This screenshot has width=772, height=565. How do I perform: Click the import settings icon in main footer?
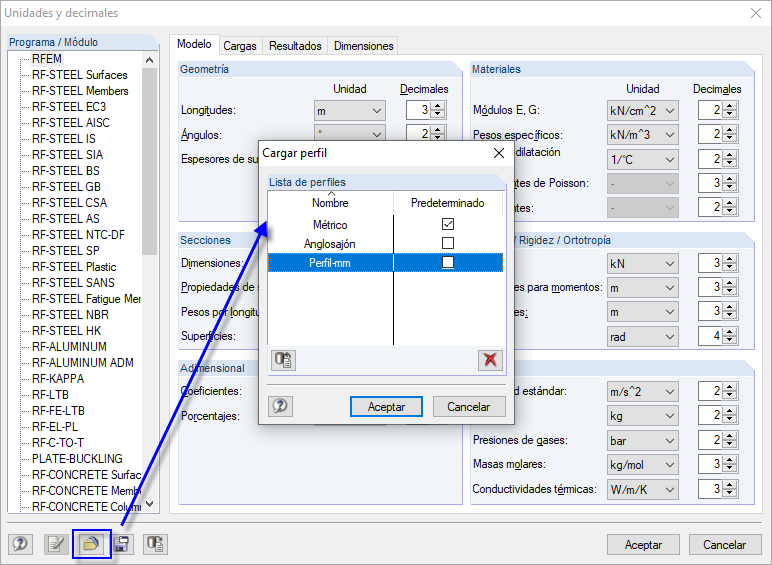click(x=156, y=544)
